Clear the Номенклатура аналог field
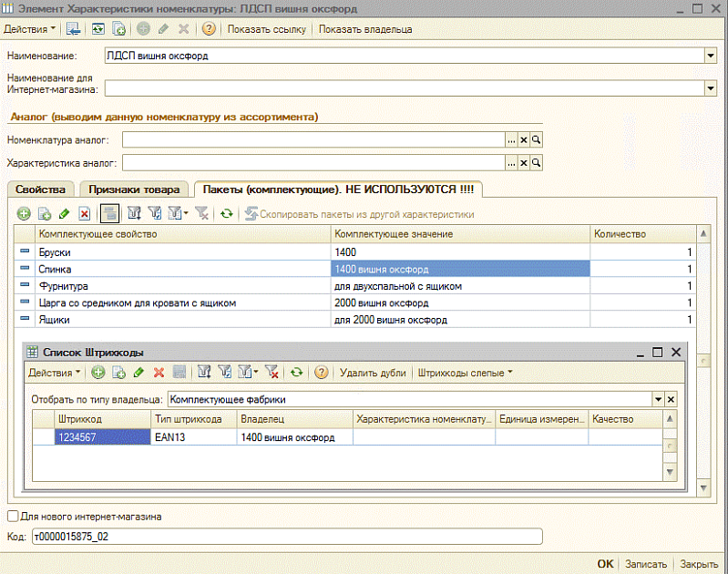Screen dimensions: 728x574 coord(524,139)
